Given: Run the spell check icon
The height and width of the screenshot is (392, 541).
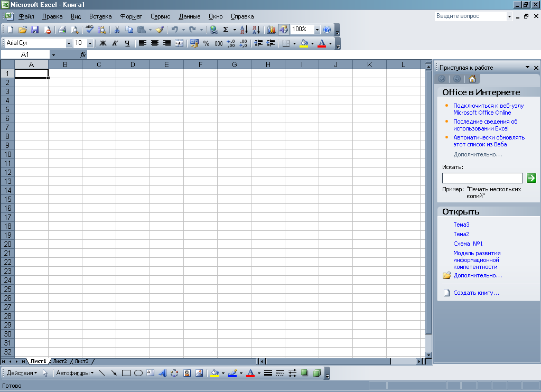Looking at the screenshot, I should point(90,30).
